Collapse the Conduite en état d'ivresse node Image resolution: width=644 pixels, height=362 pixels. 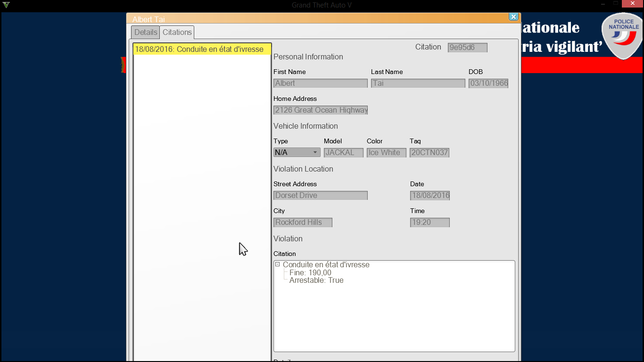coord(278,264)
